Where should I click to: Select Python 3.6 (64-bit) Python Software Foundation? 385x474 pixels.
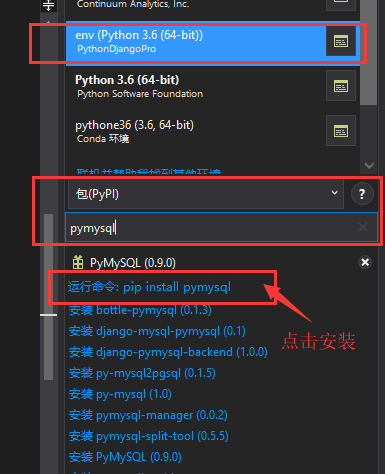tap(196, 86)
